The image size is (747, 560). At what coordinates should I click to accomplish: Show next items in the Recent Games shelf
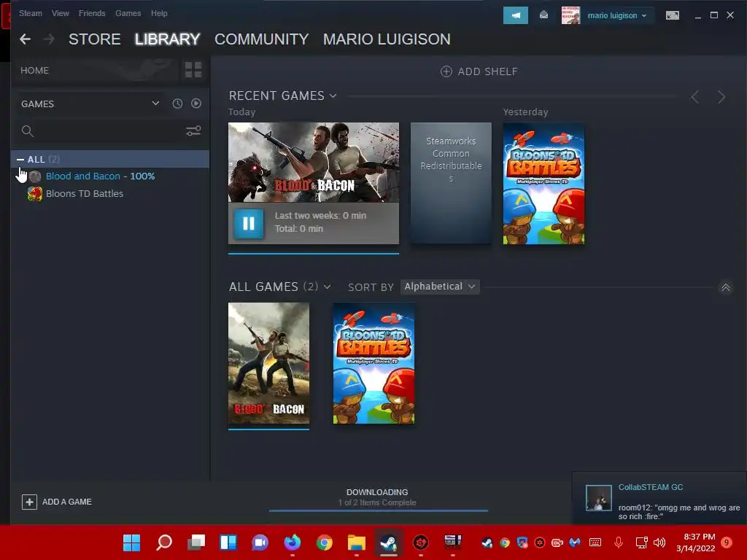click(721, 97)
